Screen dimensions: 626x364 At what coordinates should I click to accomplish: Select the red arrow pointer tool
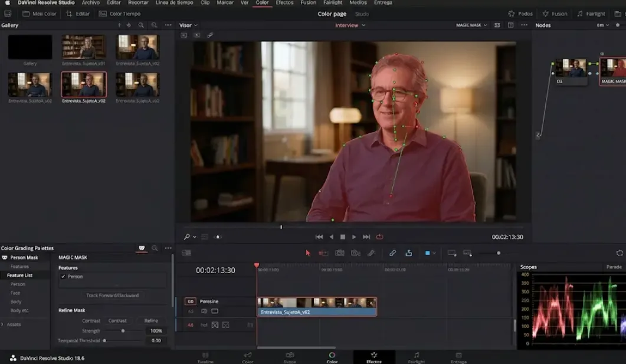point(308,253)
